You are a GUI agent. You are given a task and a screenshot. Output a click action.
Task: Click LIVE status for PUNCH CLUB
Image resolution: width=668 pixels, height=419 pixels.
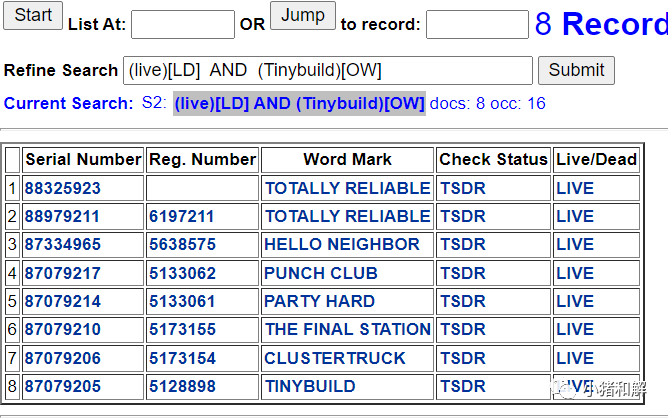pos(575,273)
